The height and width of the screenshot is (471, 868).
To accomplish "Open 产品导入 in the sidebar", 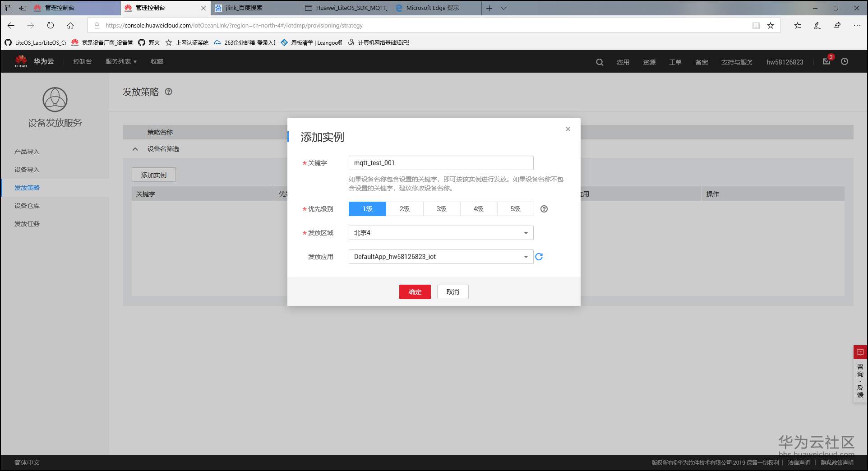I will pyautogui.click(x=27, y=152).
